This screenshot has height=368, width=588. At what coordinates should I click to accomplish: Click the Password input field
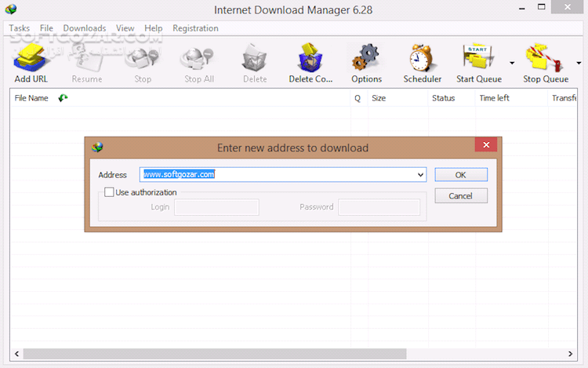379,207
